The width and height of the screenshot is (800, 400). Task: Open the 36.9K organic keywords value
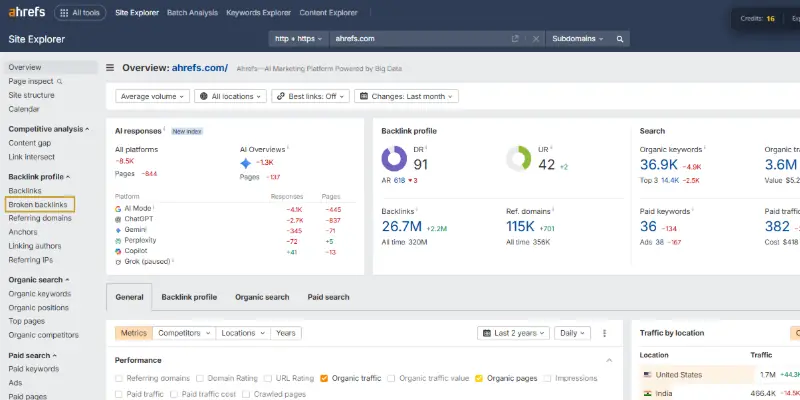click(x=659, y=164)
